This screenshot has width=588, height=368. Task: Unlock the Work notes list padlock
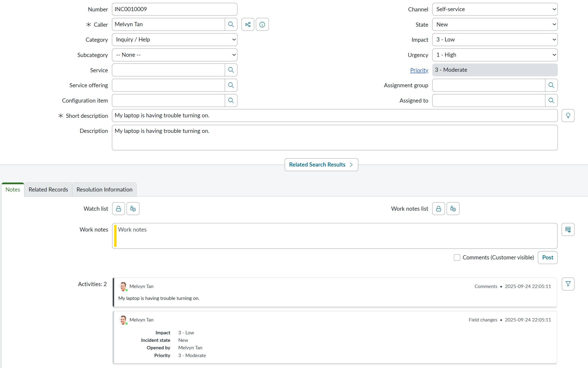point(439,208)
